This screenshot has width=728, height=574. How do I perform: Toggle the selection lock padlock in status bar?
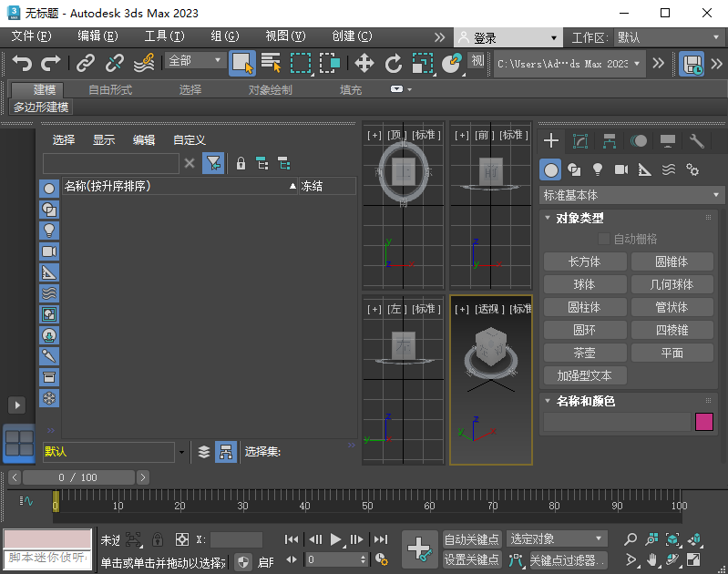158,539
